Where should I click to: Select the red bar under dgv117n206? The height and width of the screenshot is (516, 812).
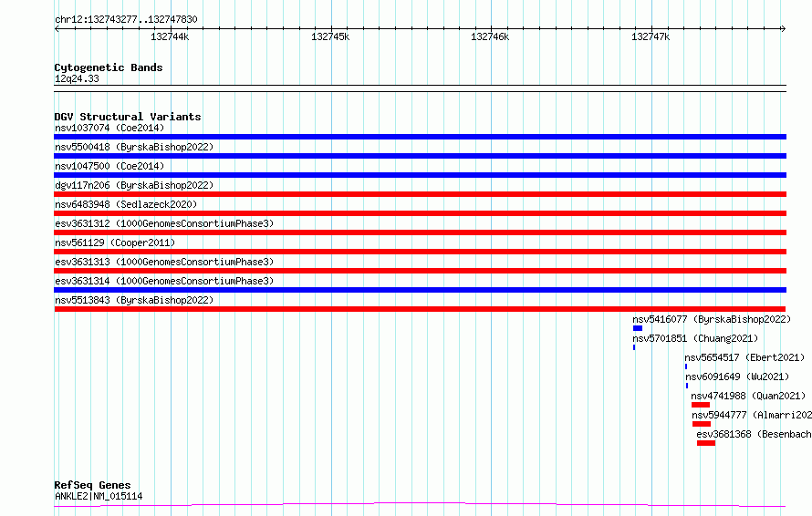420,194
